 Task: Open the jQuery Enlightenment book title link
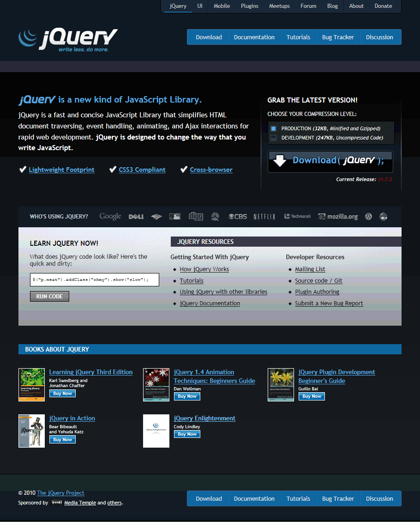(x=204, y=419)
